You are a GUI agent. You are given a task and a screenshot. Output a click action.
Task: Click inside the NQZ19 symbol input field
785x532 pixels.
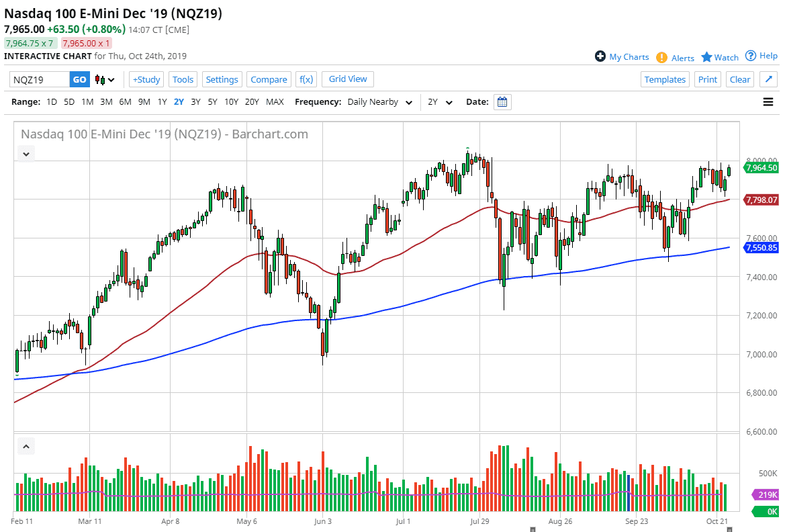(37, 79)
